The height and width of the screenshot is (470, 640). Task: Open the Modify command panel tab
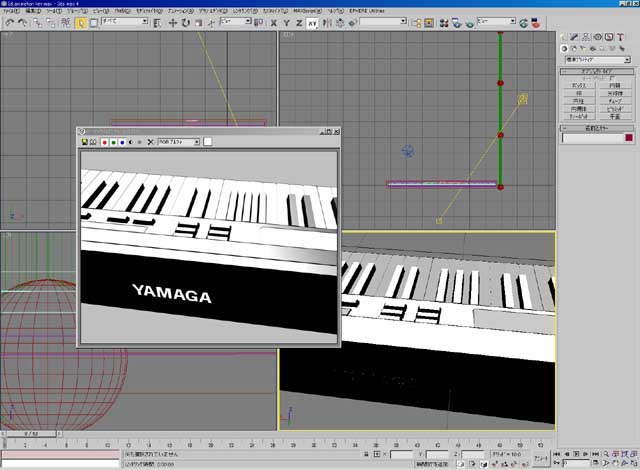point(574,37)
